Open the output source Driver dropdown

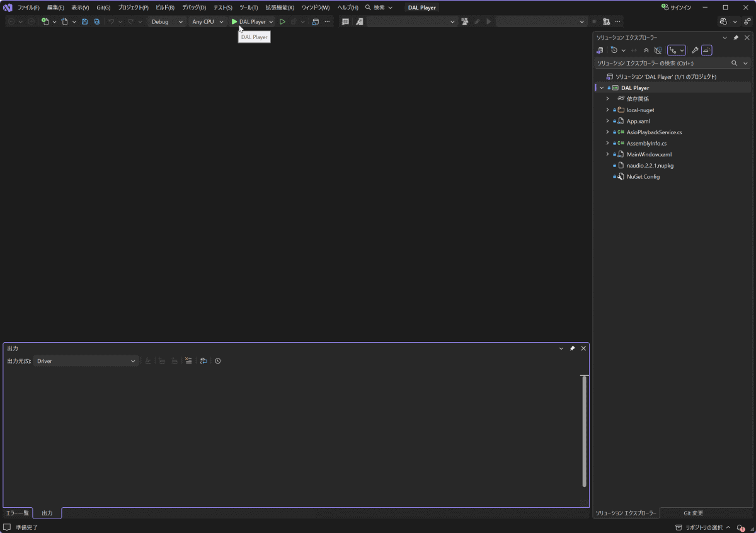pyautogui.click(x=86, y=361)
